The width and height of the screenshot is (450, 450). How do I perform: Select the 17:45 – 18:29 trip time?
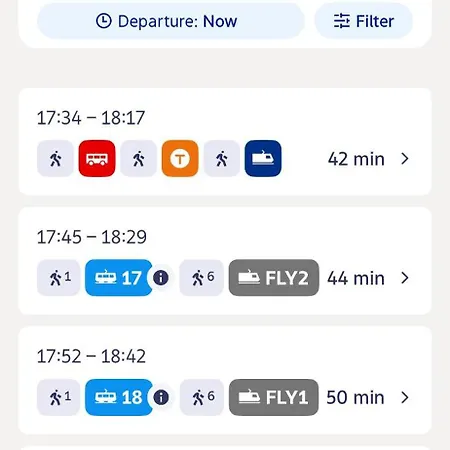point(92,237)
